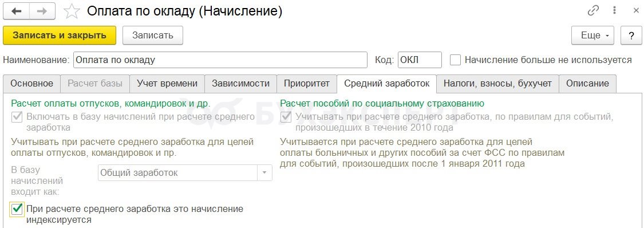Toggle 'Учитывать при расчете среднего заработка' social insurance checkbox
Screen dimensions: 644x228
coord(286,117)
